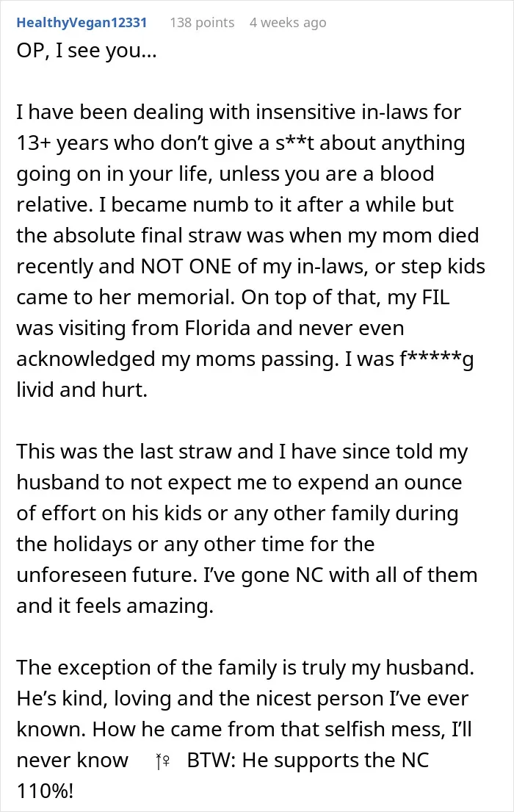The image size is (514, 812).
Task: Open the '4 weeks ago' timestamp permalink
Action: pos(288,23)
